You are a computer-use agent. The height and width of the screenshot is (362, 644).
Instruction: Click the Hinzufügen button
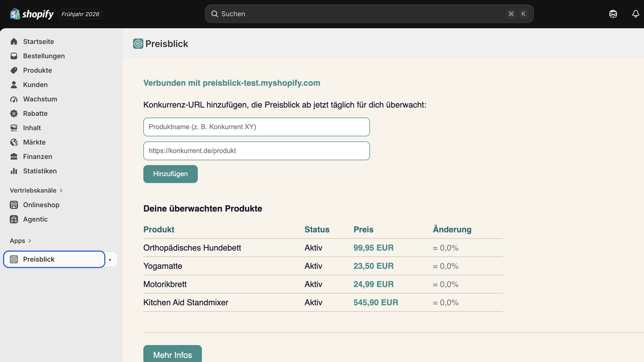pyautogui.click(x=170, y=174)
